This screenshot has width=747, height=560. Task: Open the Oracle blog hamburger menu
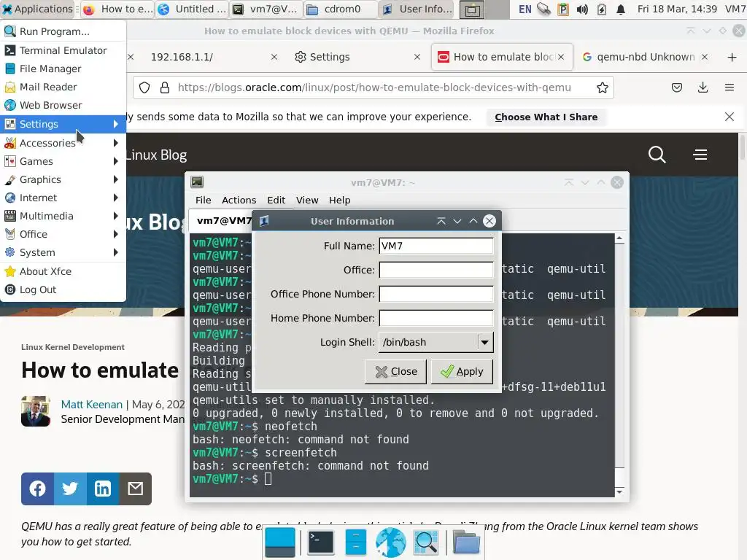pos(700,155)
